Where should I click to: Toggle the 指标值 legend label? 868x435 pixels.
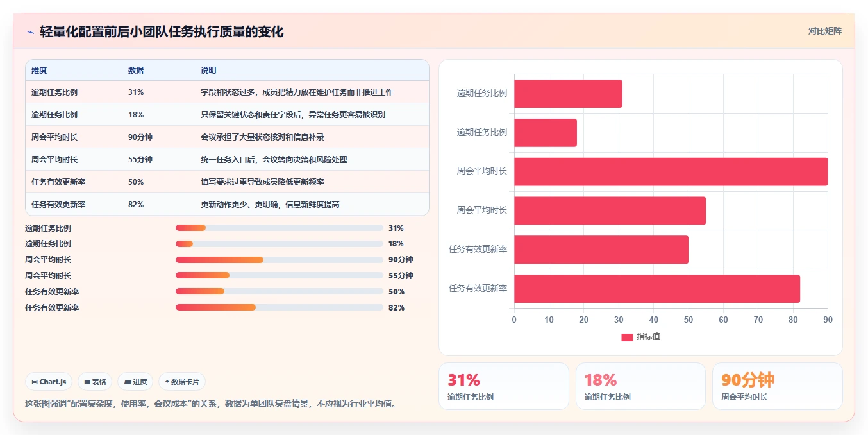(x=648, y=337)
